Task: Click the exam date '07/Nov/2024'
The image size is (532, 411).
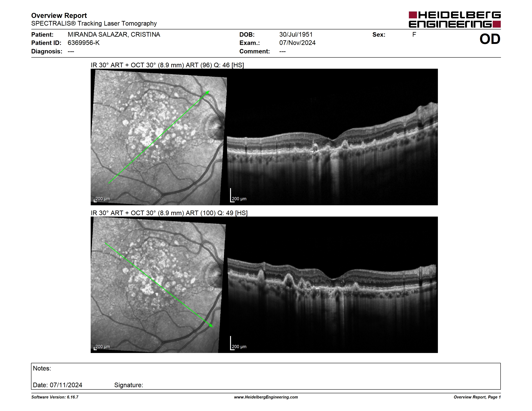Action: pyautogui.click(x=297, y=43)
